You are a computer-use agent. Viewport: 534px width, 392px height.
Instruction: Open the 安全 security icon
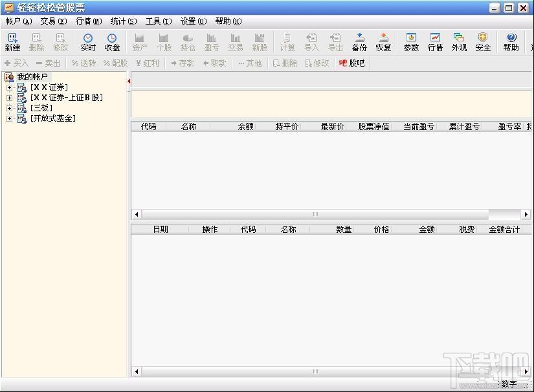[x=483, y=42]
